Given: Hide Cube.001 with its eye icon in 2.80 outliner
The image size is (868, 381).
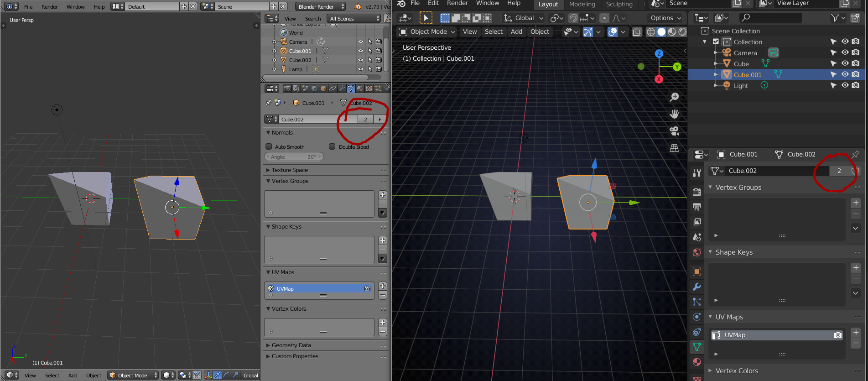Looking at the screenshot, I should tap(845, 74).
